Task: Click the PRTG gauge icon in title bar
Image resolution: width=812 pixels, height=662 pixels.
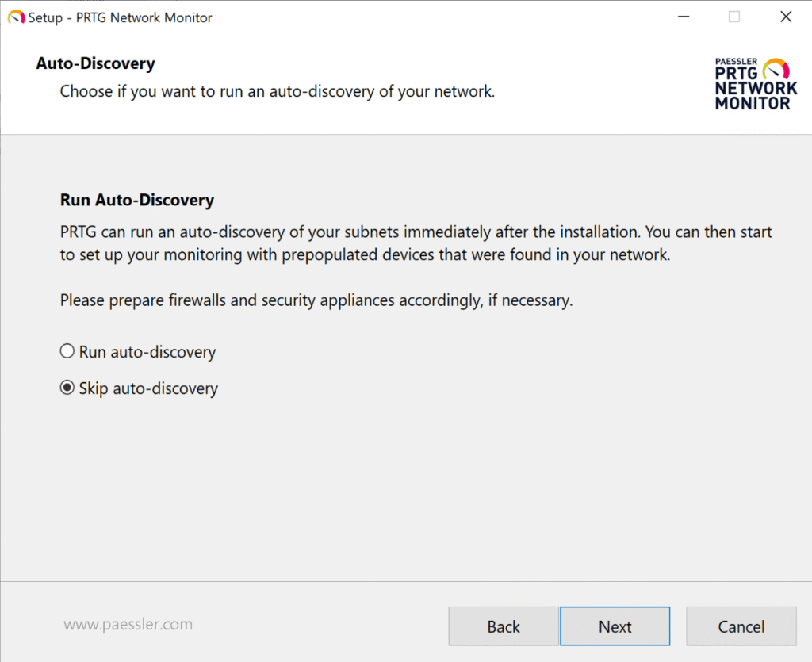Action: click(16, 17)
